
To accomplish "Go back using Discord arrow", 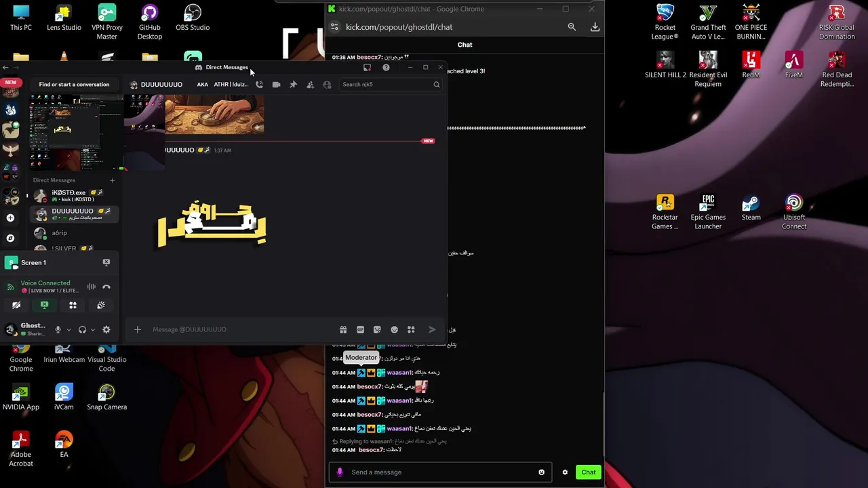I will [x=5, y=67].
